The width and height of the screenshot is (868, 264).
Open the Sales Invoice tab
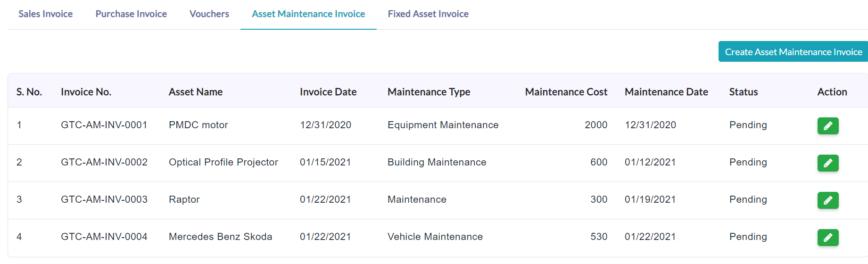(x=46, y=14)
